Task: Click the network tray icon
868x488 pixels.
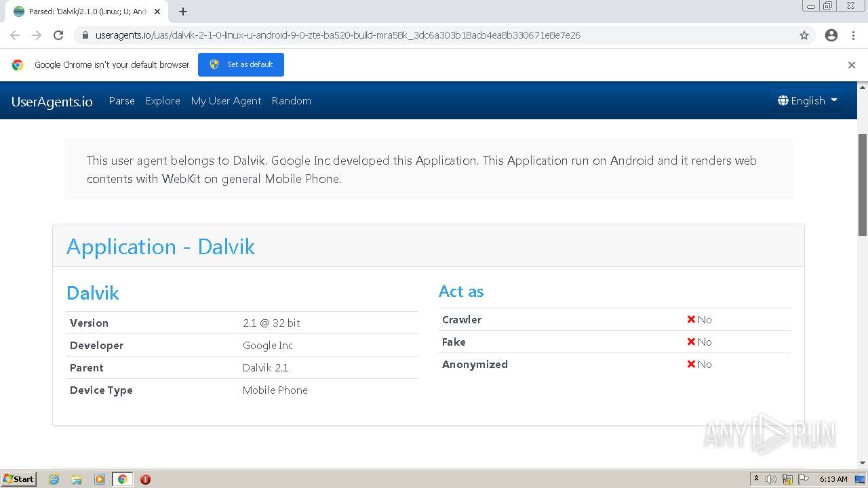Action: tap(787, 479)
